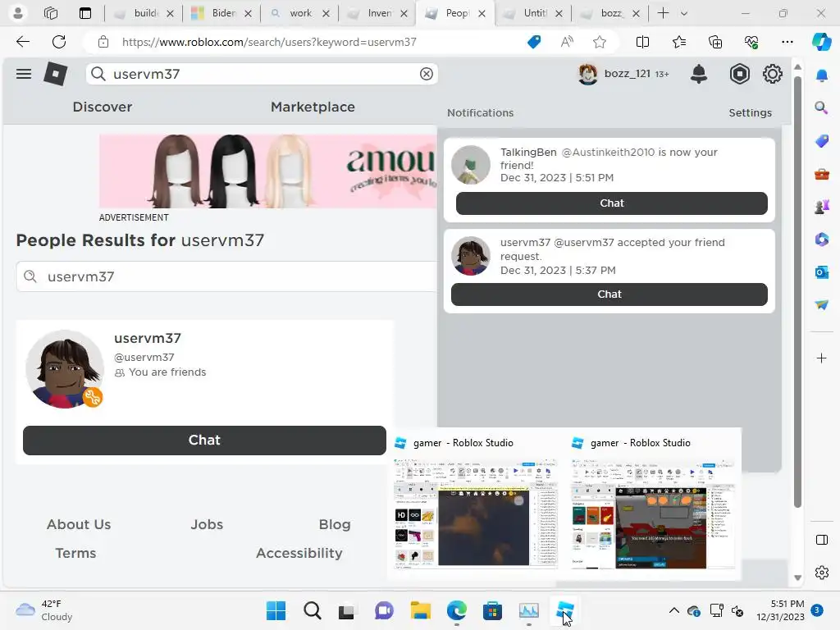Open bozz_121 profile avatar in header
This screenshot has height=630, width=840.
click(587, 74)
